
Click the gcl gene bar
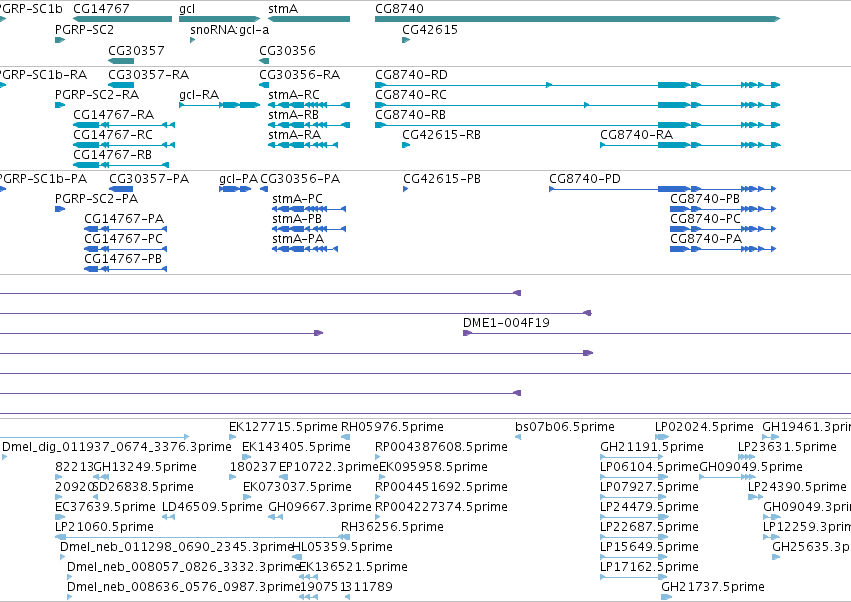220,19
